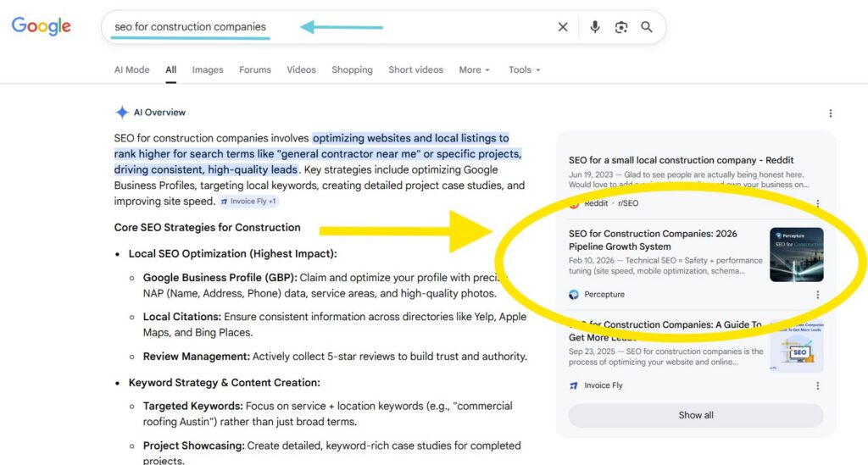
Task: Open the Reddit small local construction company link
Action: (681, 160)
